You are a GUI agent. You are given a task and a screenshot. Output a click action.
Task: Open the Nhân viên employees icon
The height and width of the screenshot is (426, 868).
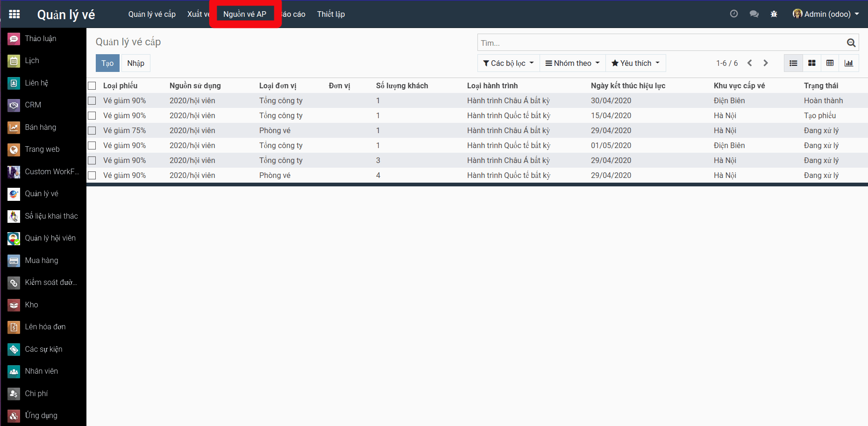tap(14, 371)
